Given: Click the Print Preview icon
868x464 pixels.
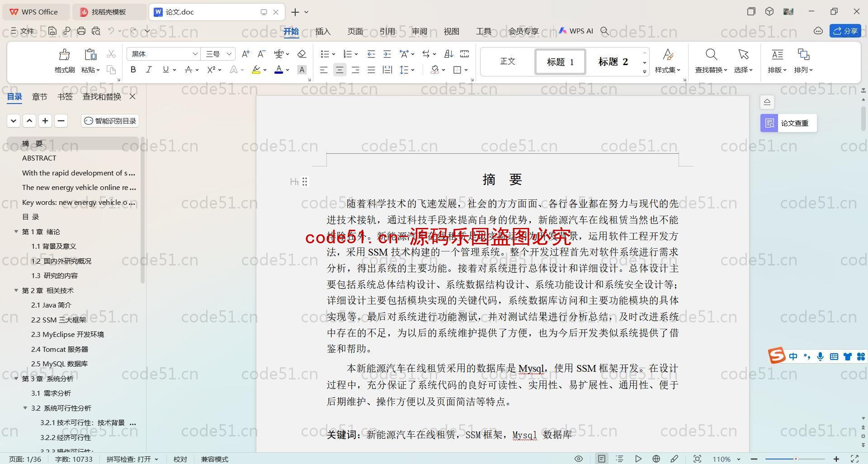Looking at the screenshot, I should pos(96,31).
